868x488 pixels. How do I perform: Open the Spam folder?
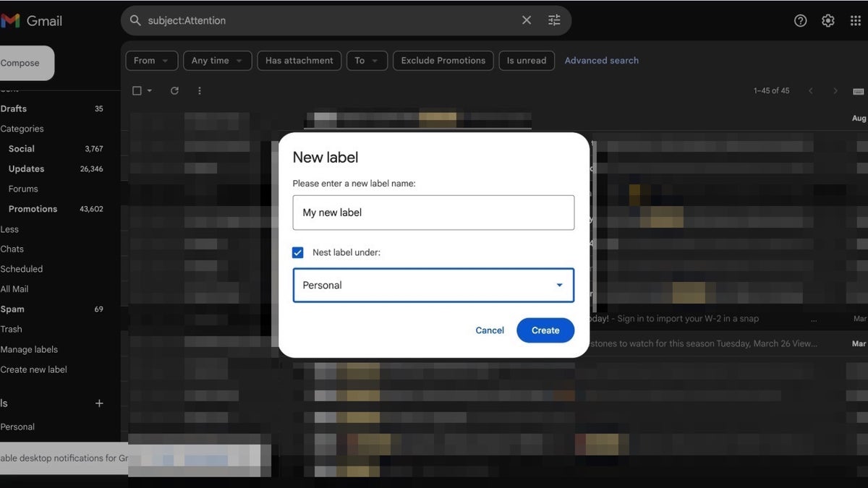[12, 309]
